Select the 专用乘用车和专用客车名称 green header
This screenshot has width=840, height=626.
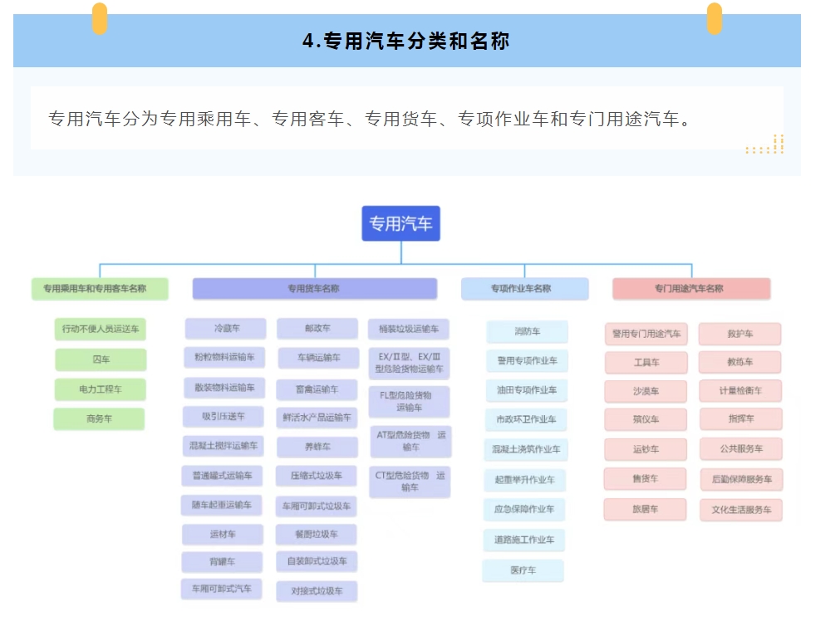[x=100, y=289]
